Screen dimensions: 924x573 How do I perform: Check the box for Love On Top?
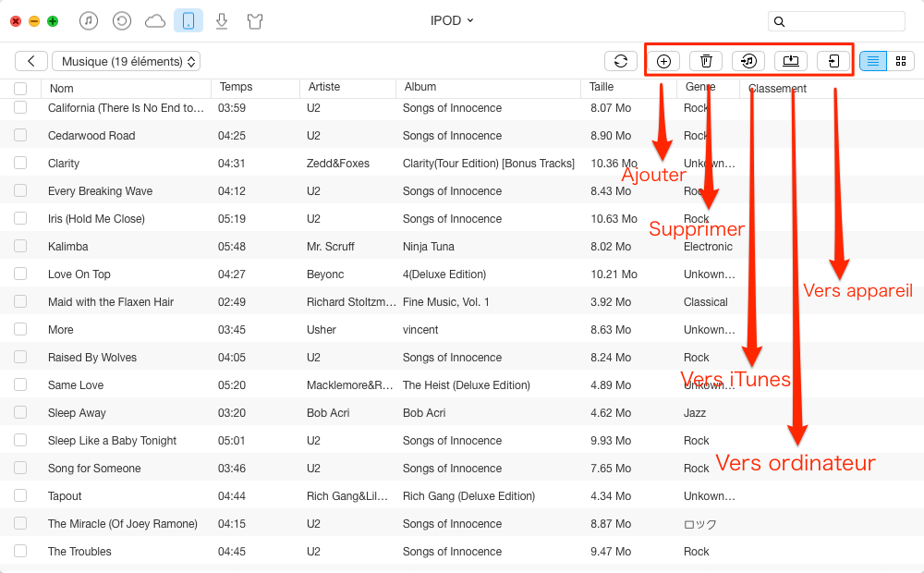[x=20, y=274]
